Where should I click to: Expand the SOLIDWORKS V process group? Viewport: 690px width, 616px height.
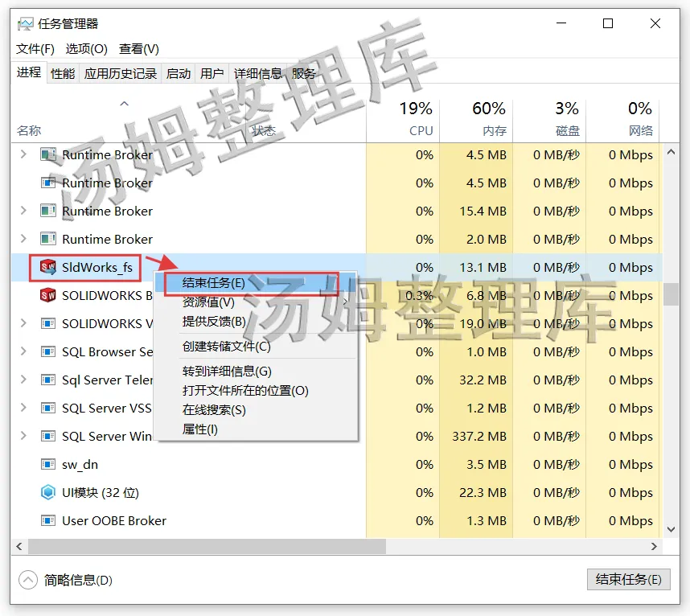click(24, 323)
